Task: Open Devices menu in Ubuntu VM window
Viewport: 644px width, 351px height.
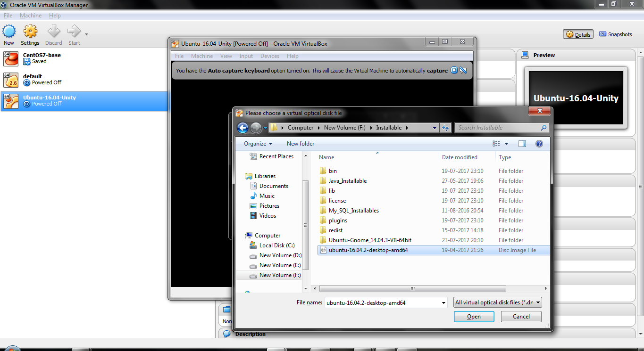Action: click(270, 56)
